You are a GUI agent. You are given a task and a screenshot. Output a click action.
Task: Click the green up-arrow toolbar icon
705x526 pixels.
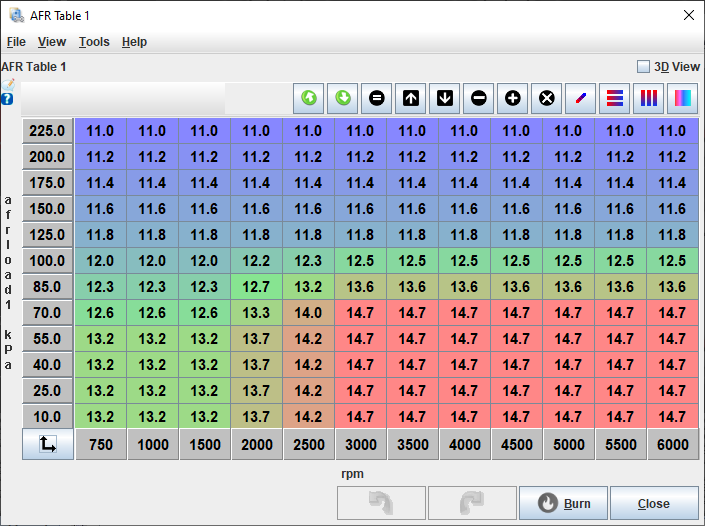(x=309, y=98)
